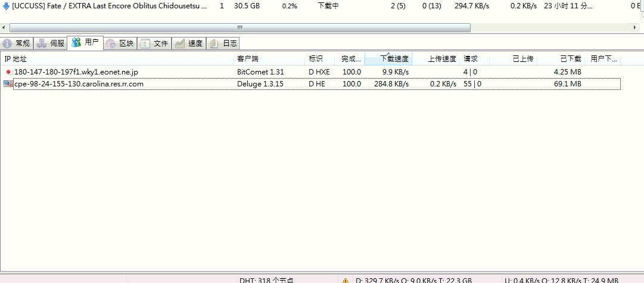Viewport: 644px width, 283px height.
Task: Click the upload speed U: 0.4 KB/s status entry
Action: 561,280
